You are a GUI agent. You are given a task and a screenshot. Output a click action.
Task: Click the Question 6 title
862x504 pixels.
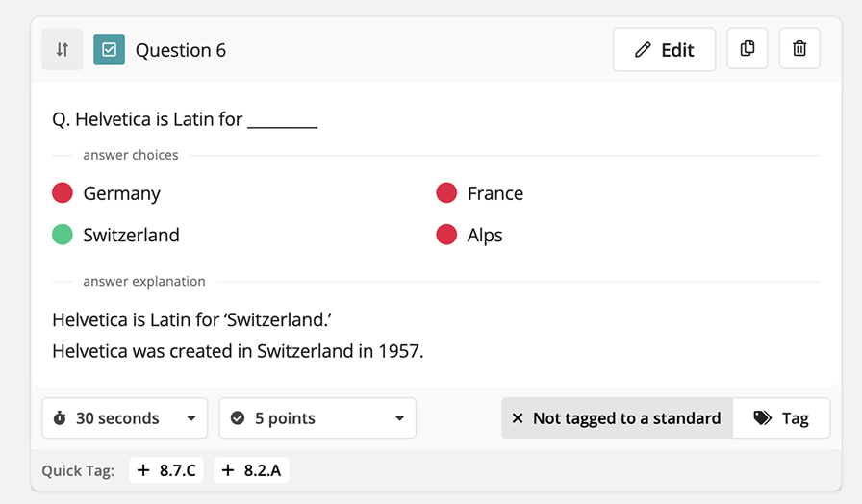(180, 50)
